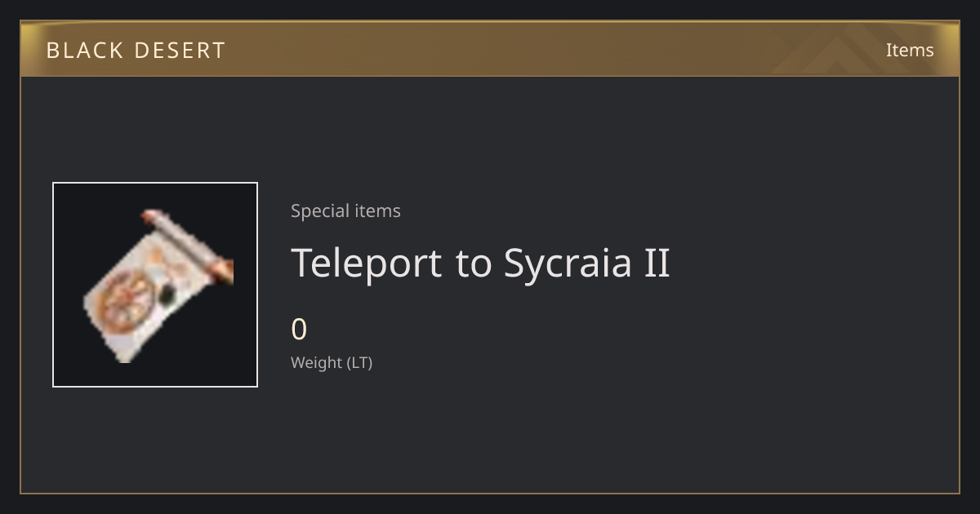
Task: Open the Items section label
Action: point(910,50)
